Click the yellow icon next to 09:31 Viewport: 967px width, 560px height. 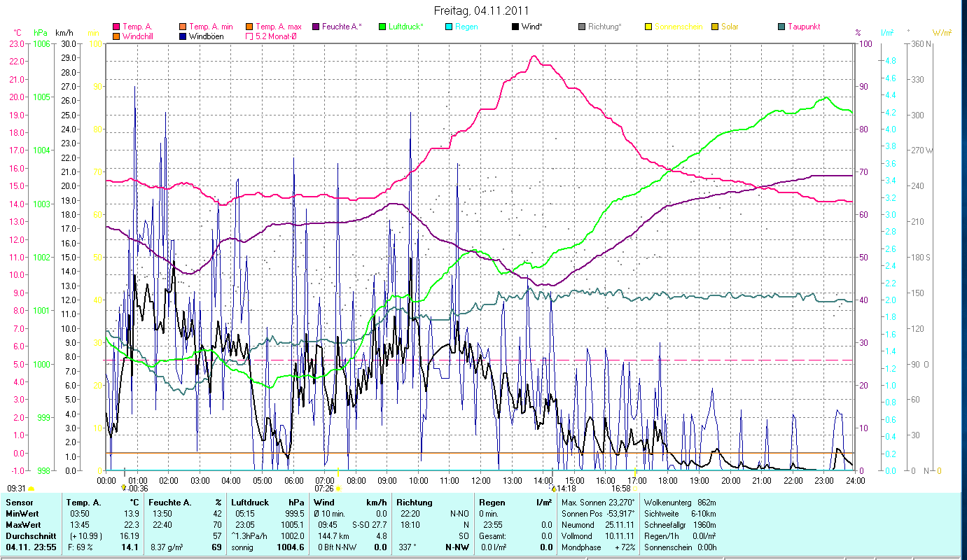32,489
